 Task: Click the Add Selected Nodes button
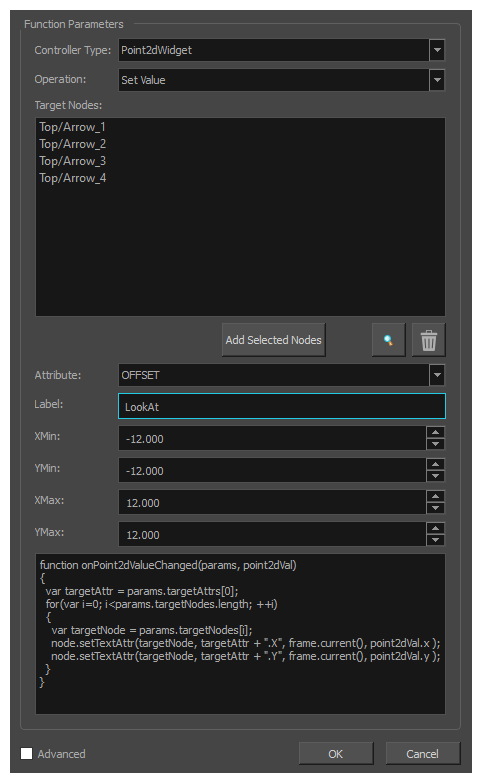[273, 340]
